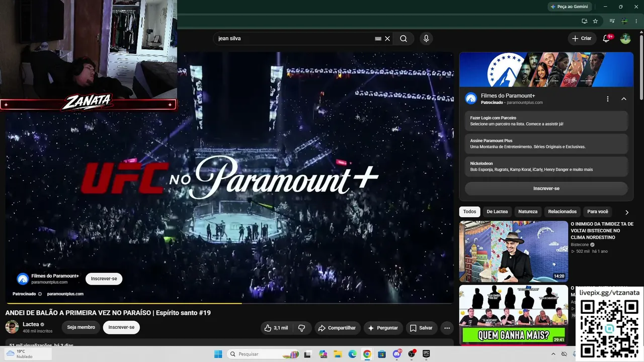Viewport: 644px width, 362px height.
Task: Click the Lactea channel name
Action: pos(31,324)
